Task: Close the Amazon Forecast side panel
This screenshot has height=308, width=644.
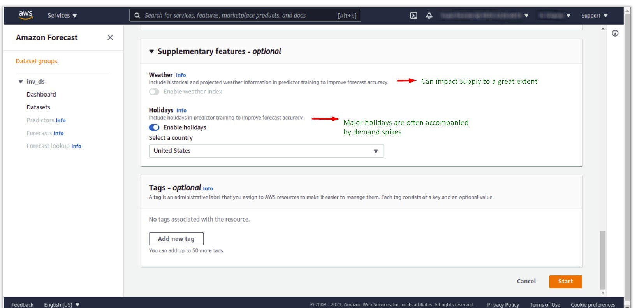Action: click(x=110, y=37)
